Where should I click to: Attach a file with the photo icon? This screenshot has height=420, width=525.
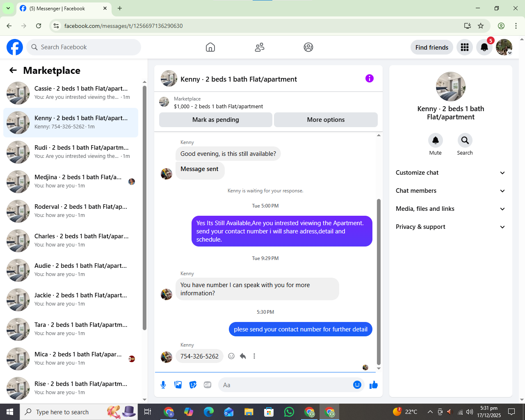click(178, 385)
